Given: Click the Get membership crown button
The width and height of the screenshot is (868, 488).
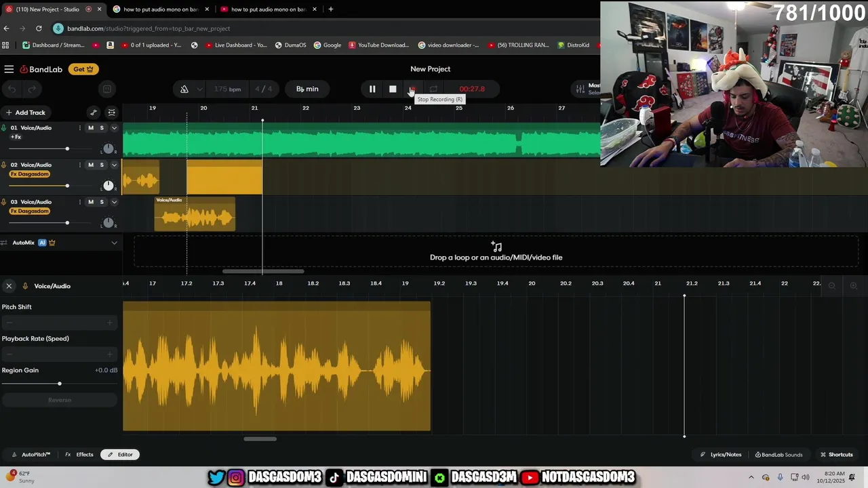Looking at the screenshot, I should click(x=83, y=69).
